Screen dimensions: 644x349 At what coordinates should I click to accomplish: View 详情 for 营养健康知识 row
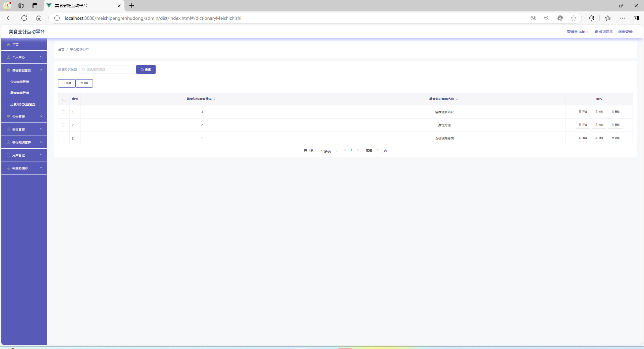[583, 112]
